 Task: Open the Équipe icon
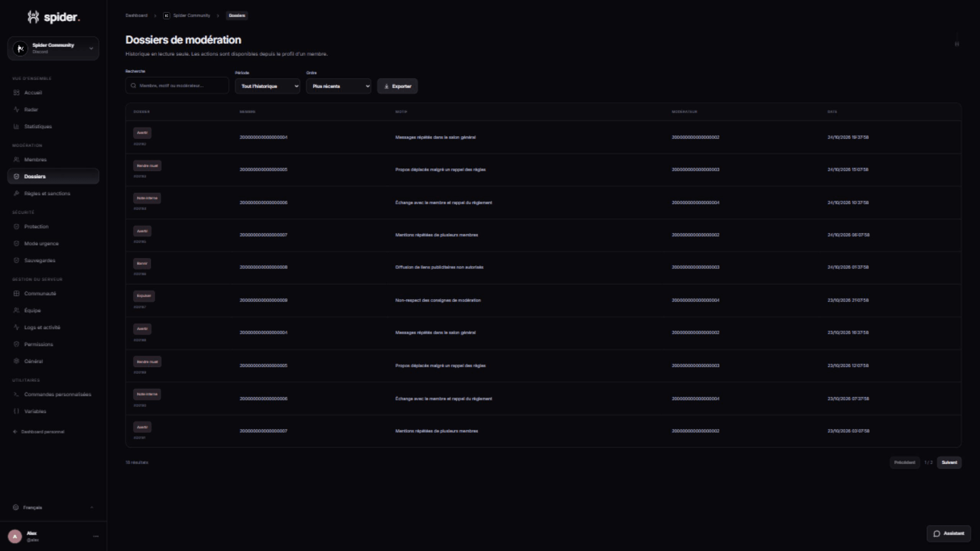[16, 310]
